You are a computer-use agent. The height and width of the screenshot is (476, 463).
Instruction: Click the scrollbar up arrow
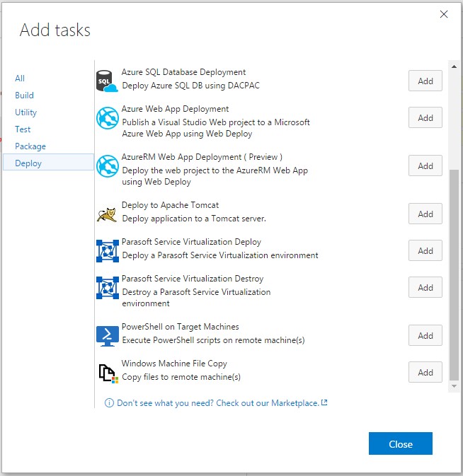(454, 66)
